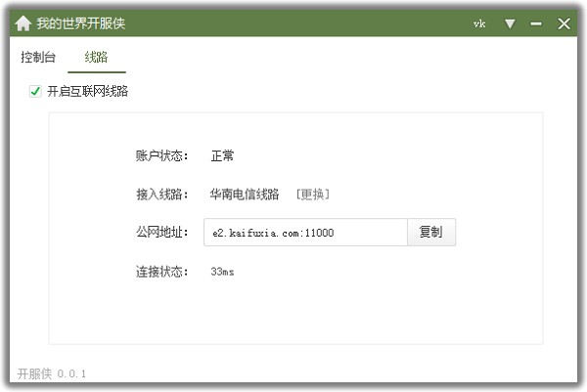This screenshot has width=587, height=392.
Task: Click the 正常 account status value
Action: coord(222,155)
